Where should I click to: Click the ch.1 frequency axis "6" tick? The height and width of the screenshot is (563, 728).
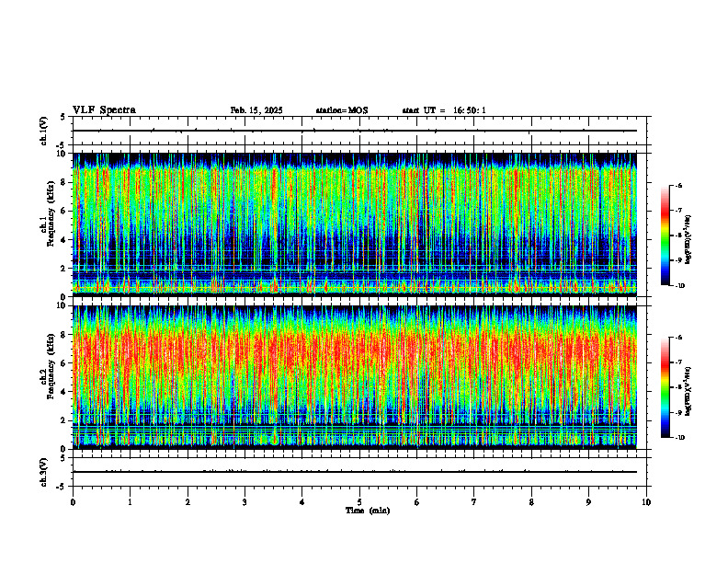pyautogui.click(x=65, y=211)
